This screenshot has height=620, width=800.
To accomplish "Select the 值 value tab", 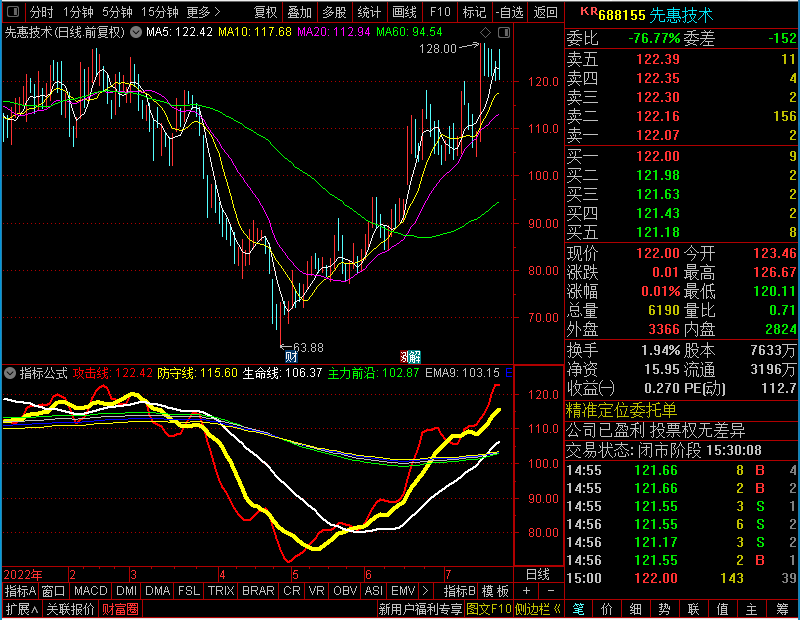I will 722,609.
